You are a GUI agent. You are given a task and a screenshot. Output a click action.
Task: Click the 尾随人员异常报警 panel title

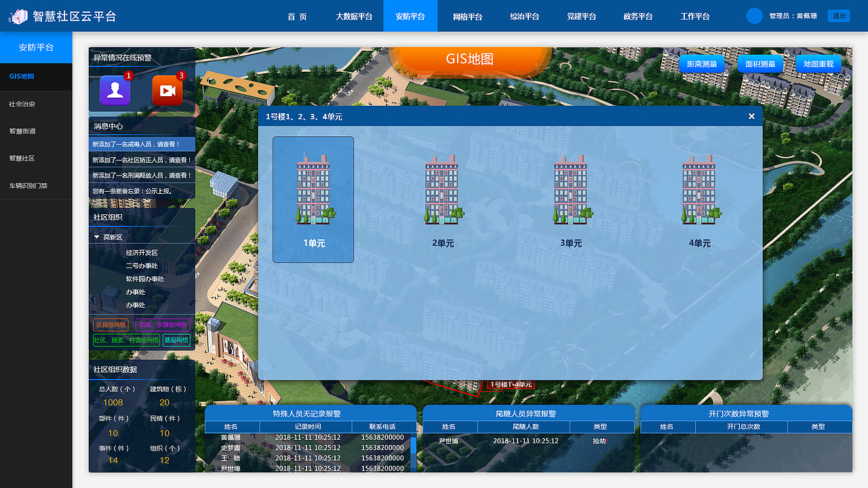(526, 413)
